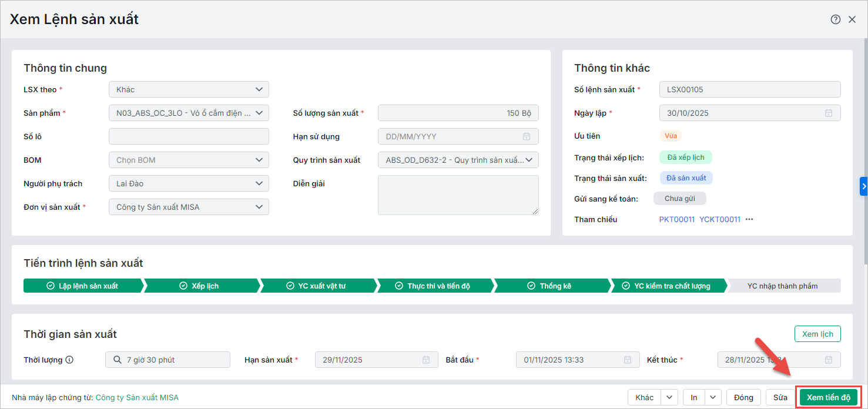
Task: Open the Người phụ trách dropdown
Action: coord(189,183)
